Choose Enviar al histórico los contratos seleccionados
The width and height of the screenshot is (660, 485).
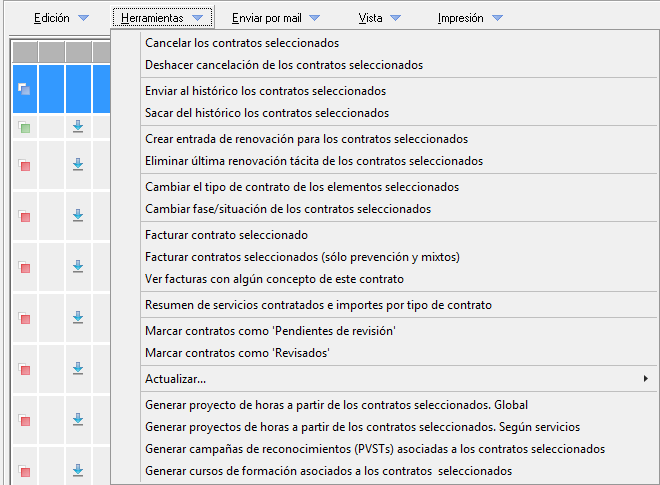tap(251, 91)
